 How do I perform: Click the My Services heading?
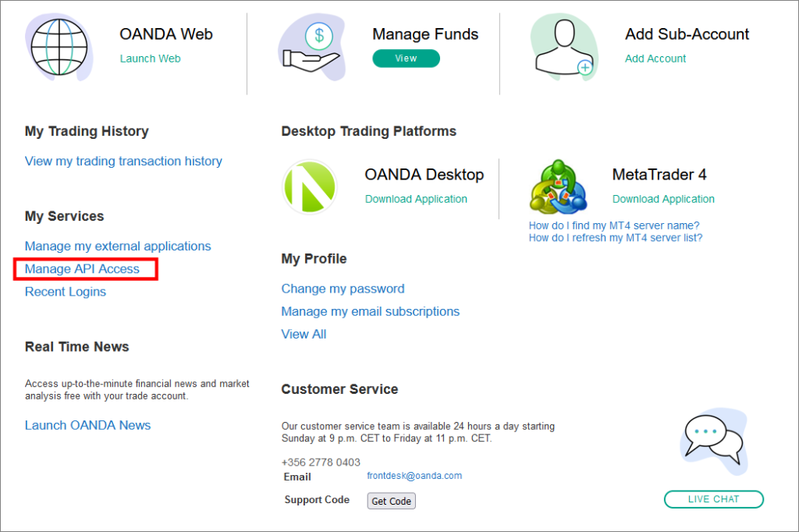point(64,216)
